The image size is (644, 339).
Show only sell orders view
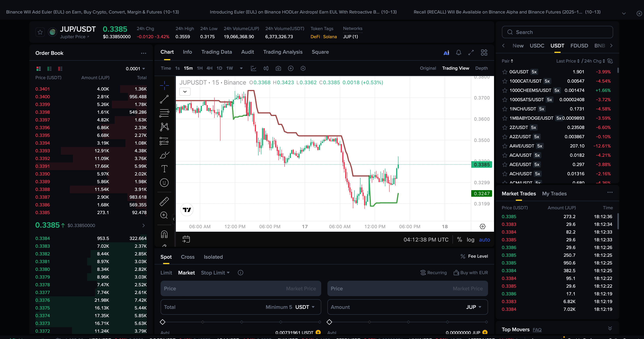pyautogui.click(x=60, y=69)
